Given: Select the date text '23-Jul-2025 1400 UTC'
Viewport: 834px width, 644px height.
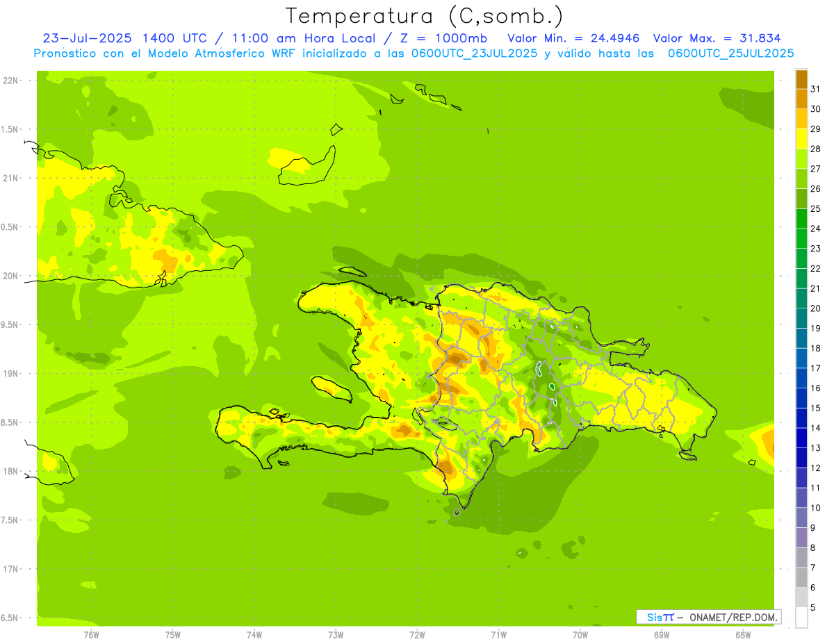Looking at the screenshot, I should (120, 38).
